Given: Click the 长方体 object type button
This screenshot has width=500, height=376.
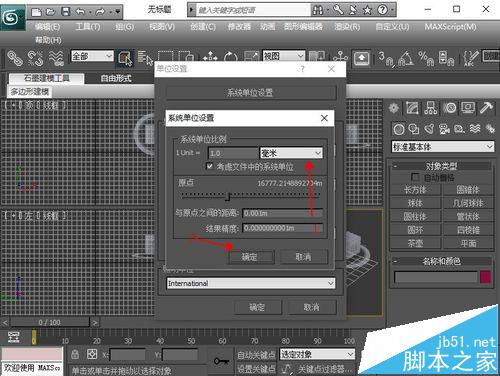Looking at the screenshot, I should click(415, 190).
